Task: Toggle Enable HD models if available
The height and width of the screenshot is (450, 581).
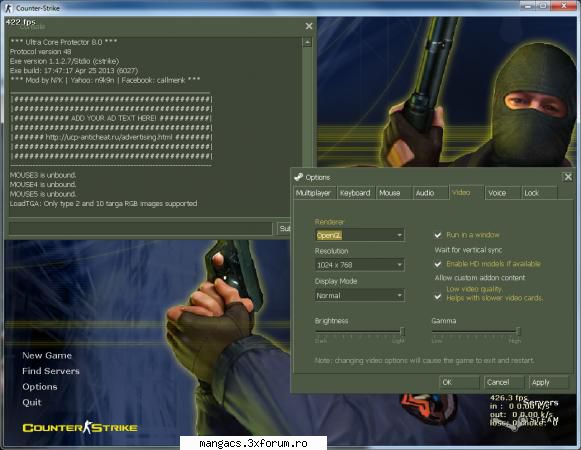Action: 438,264
